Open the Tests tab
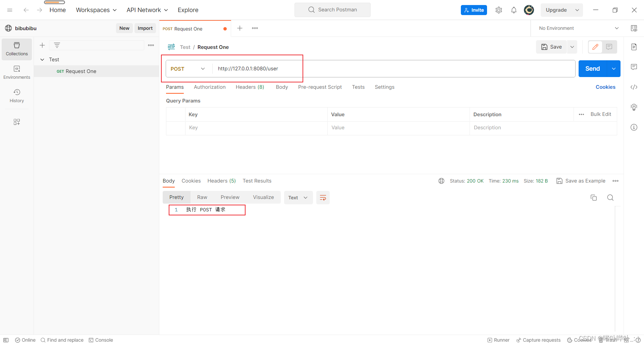644x345 pixels. click(358, 87)
